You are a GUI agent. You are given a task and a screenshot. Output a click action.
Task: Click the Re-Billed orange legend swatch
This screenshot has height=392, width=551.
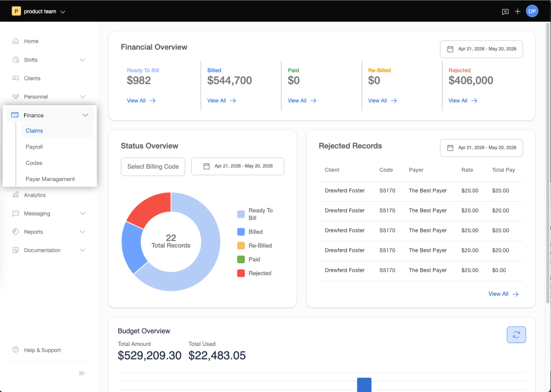241,245
